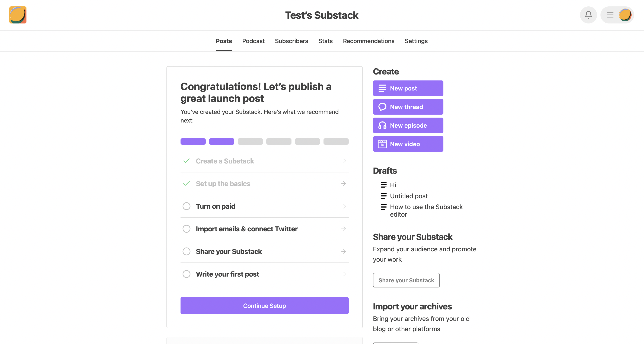Open the notifications bell
Viewport: 644px width, 344px height.
point(588,15)
